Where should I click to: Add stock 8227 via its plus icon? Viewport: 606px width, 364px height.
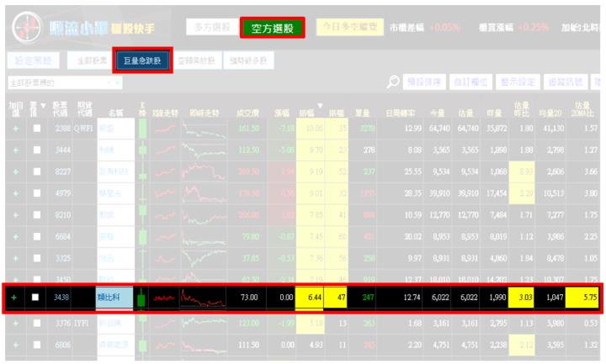[x=15, y=171]
